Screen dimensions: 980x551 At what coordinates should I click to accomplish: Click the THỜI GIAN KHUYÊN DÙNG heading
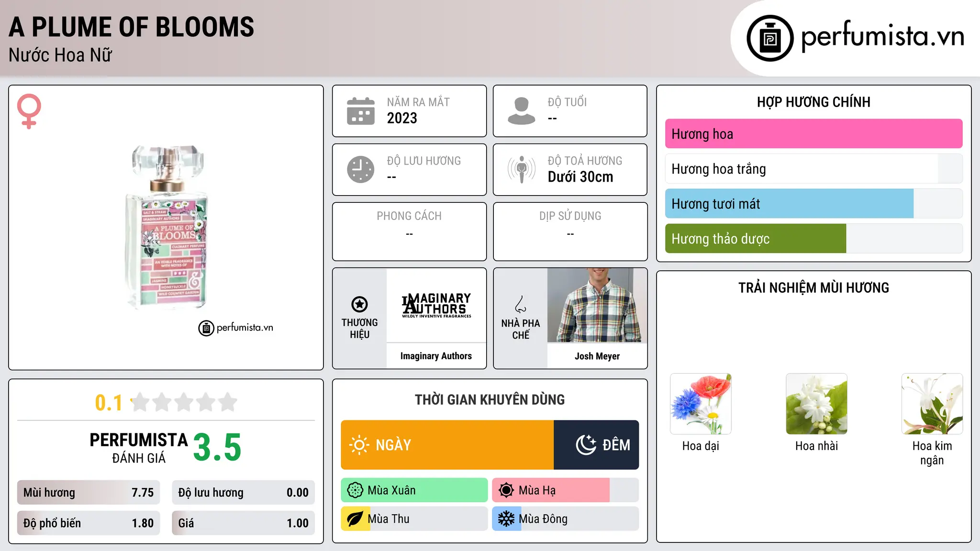click(x=490, y=400)
